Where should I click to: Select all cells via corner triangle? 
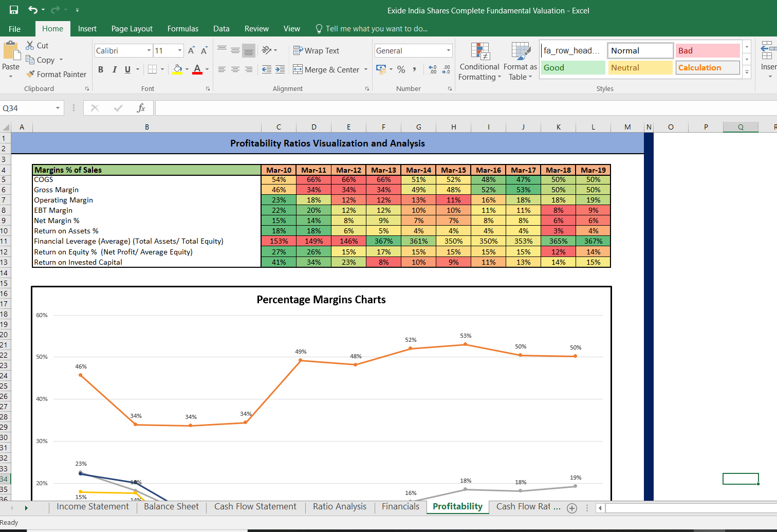[6, 127]
